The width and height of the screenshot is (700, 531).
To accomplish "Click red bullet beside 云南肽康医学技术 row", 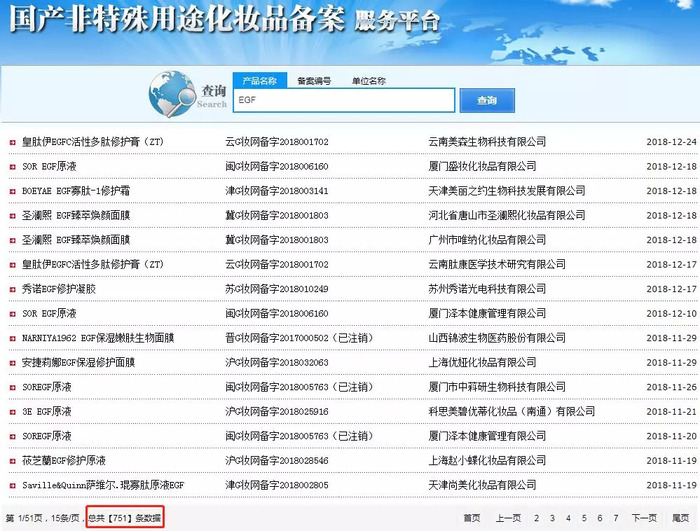I will pyautogui.click(x=12, y=265).
